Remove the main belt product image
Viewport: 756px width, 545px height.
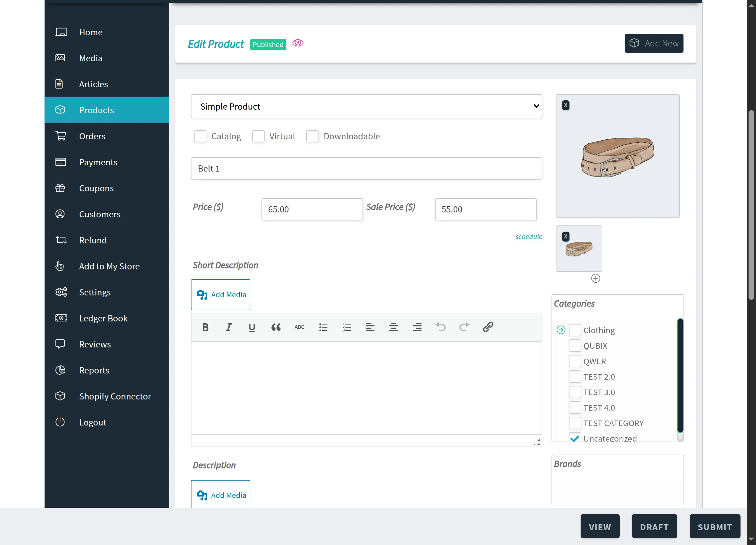click(565, 105)
